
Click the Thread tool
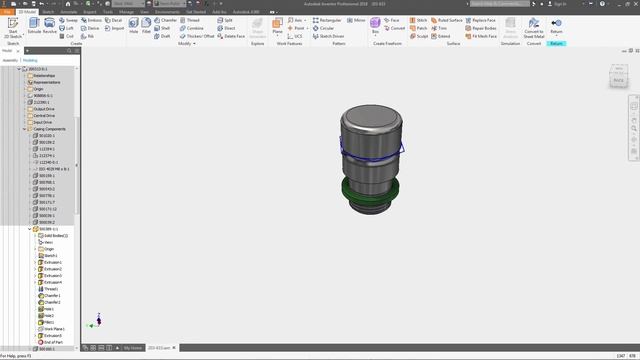coord(190,20)
